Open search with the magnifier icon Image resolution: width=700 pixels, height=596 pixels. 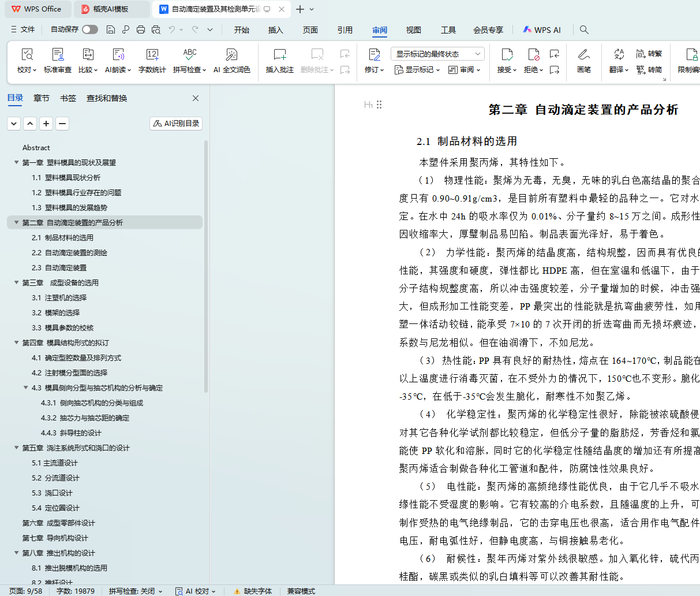[584, 29]
